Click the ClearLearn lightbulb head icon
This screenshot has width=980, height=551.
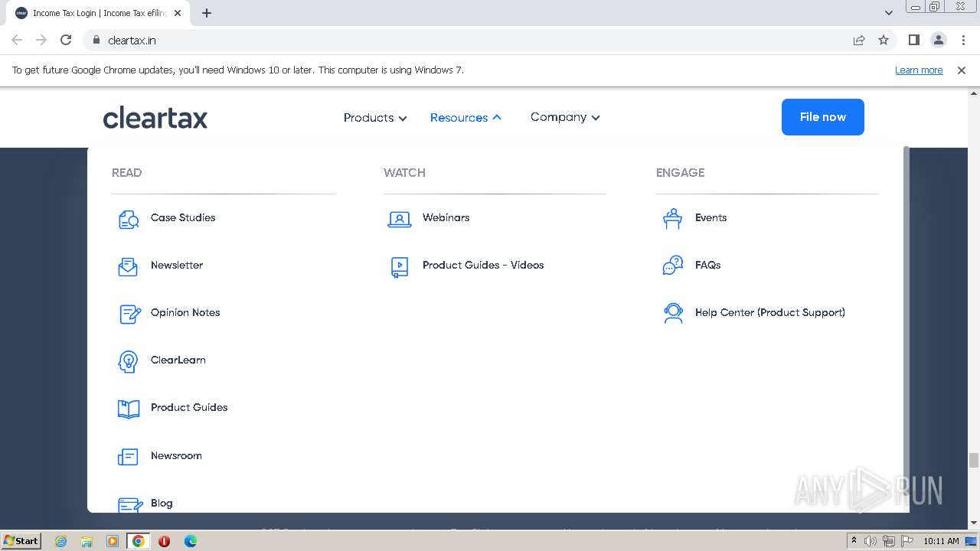coord(128,361)
